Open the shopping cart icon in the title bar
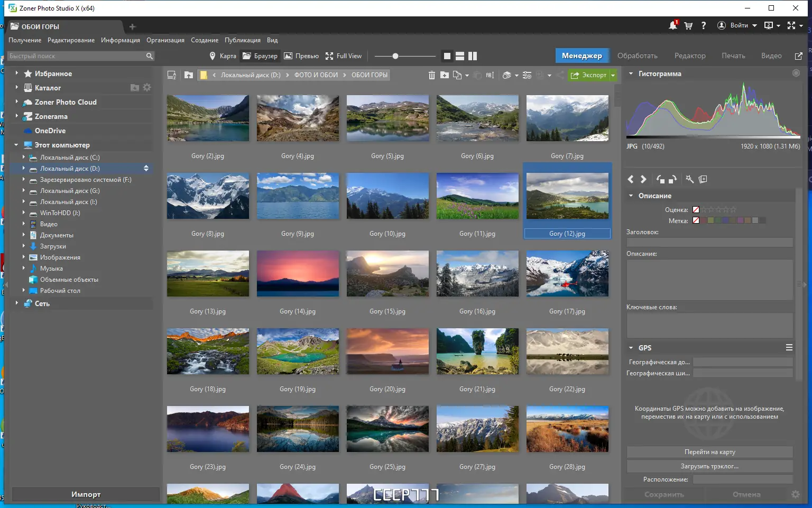Viewport: 812px width, 508px height. [688, 25]
